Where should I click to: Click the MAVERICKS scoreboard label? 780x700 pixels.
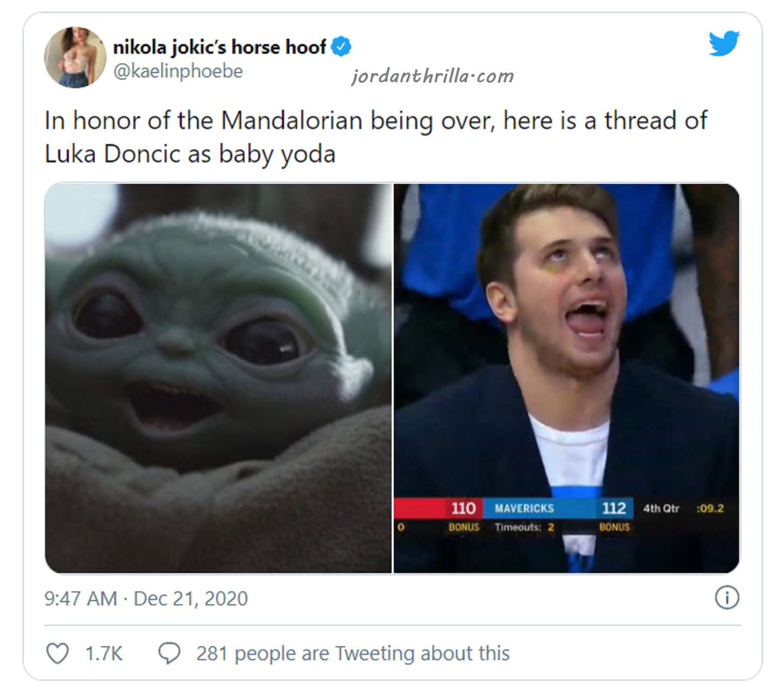524,508
